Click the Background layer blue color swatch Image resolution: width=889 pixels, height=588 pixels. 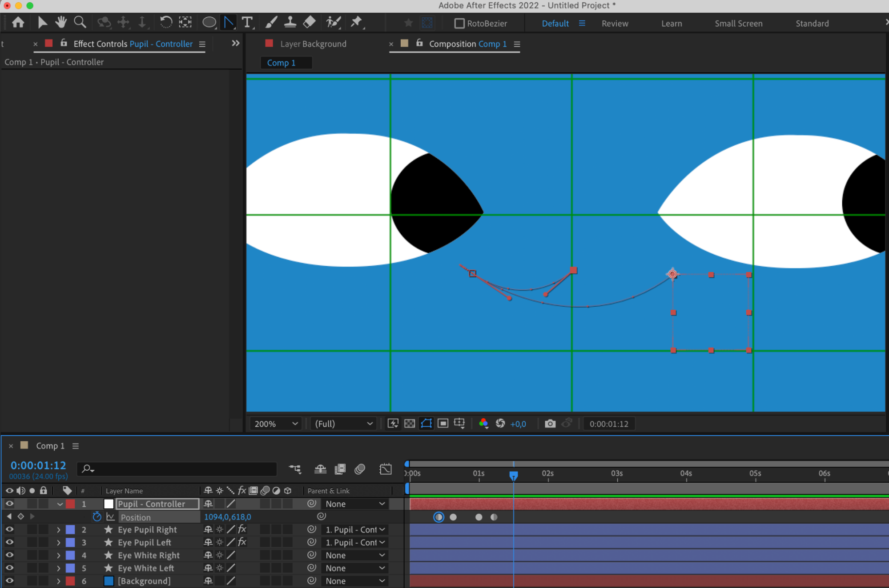(109, 581)
